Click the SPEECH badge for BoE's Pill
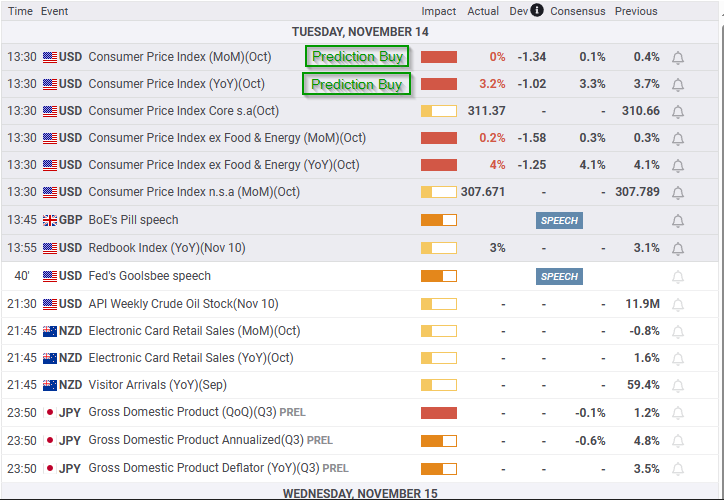724x500 pixels. 559,221
